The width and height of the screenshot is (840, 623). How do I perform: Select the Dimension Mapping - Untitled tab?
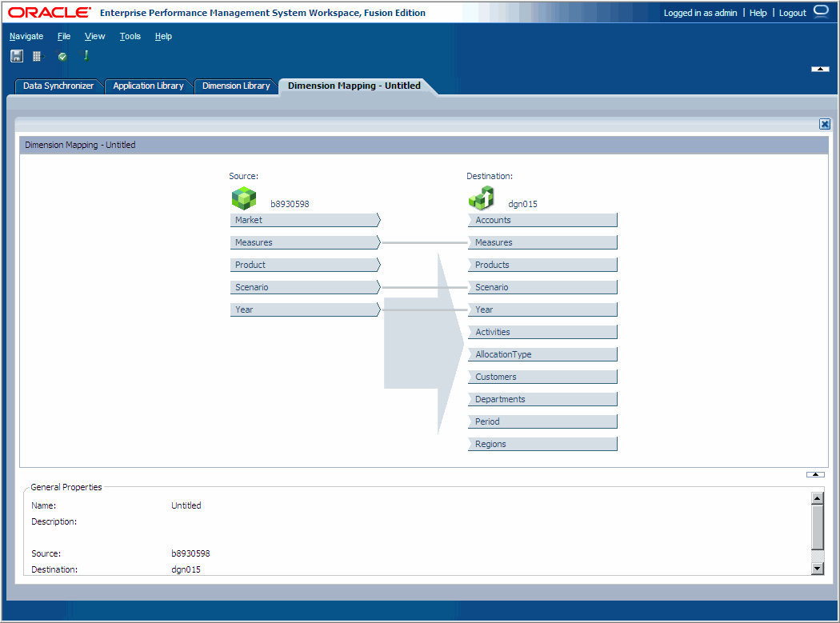coord(354,86)
